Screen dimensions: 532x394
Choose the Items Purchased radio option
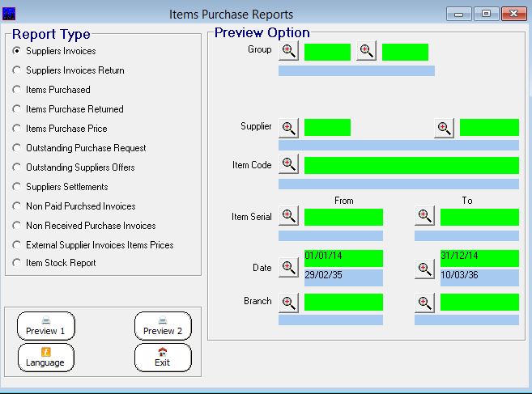pos(18,90)
